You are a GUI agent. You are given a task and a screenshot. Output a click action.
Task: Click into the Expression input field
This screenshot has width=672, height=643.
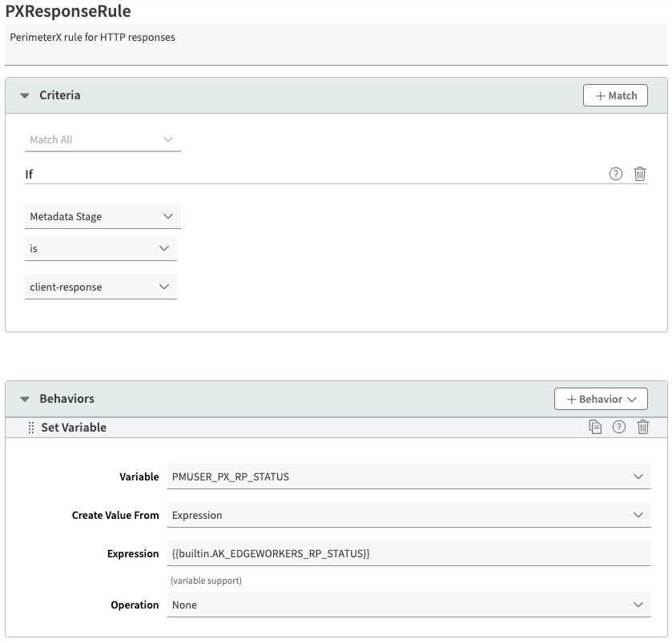pyautogui.click(x=408, y=553)
